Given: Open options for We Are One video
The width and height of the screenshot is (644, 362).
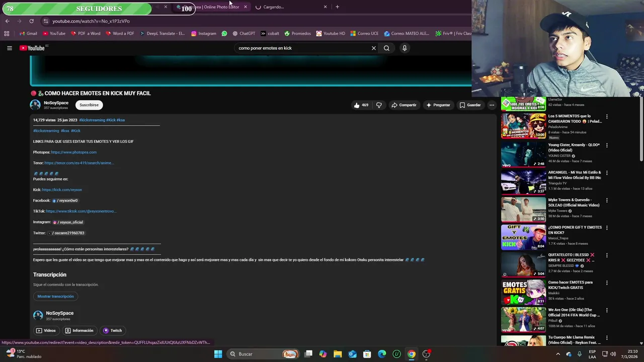Looking at the screenshot, I should coord(607,310).
